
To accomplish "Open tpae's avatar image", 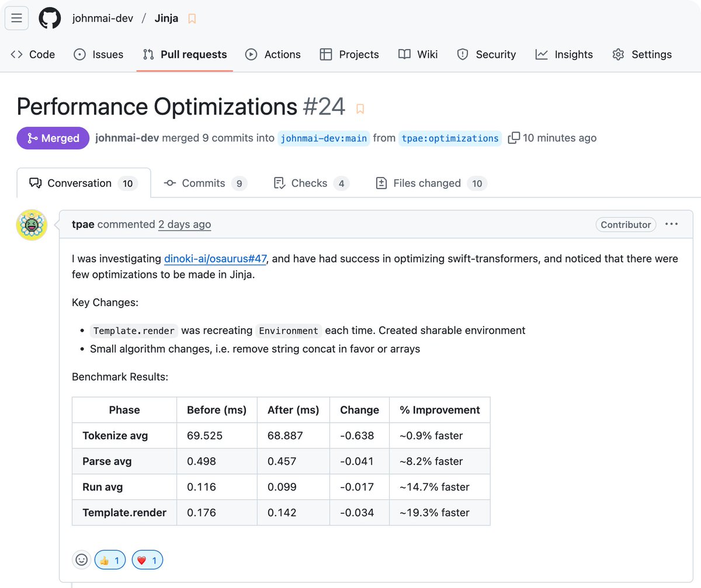I will (x=32, y=225).
